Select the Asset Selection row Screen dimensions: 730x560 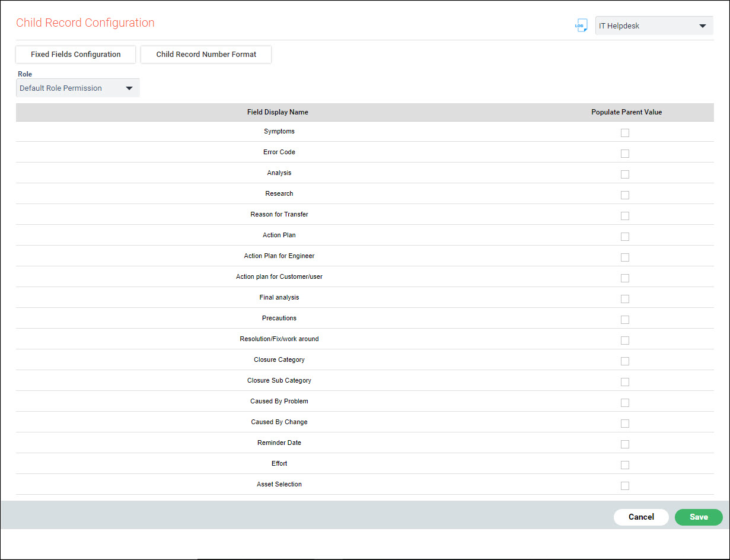(x=624, y=485)
